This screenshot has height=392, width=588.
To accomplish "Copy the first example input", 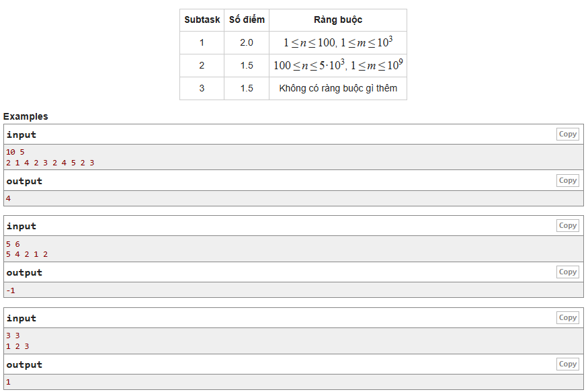I will click(567, 134).
